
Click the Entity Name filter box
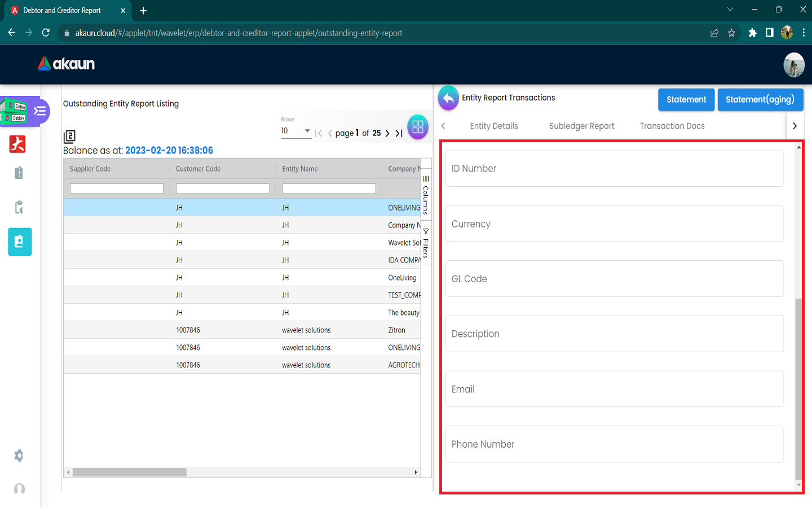329,189
